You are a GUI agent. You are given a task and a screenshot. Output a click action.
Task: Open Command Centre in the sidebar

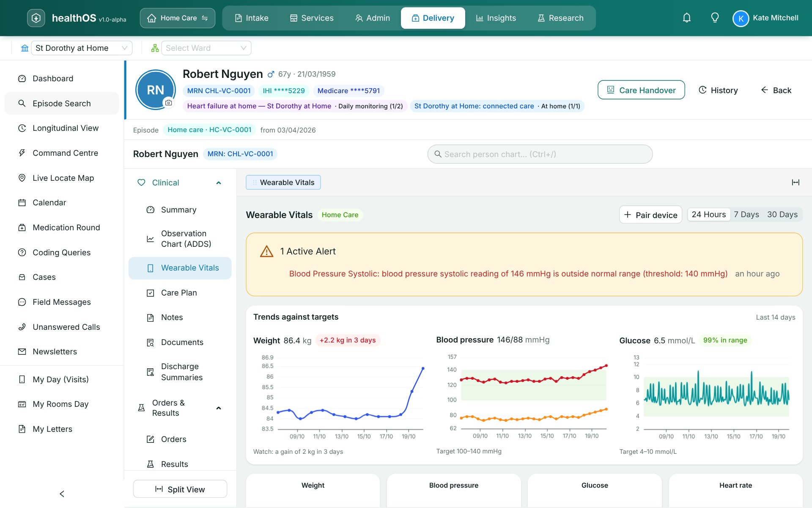click(62, 153)
